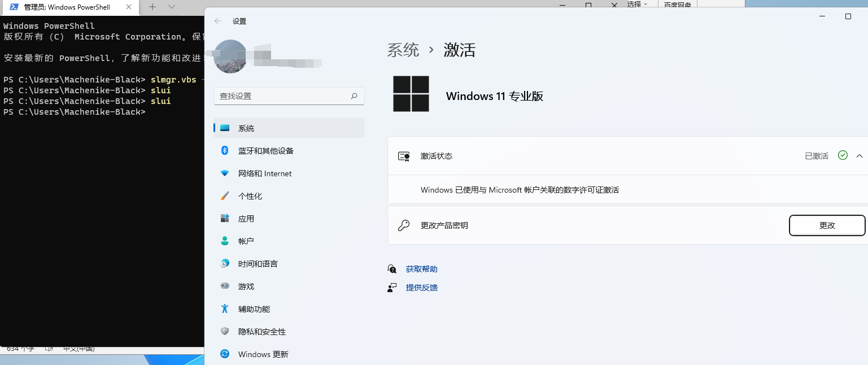Click the Wi-Fi icon for 网络和 Internet
Image resolution: width=868 pixels, height=365 pixels.
click(225, 173)
